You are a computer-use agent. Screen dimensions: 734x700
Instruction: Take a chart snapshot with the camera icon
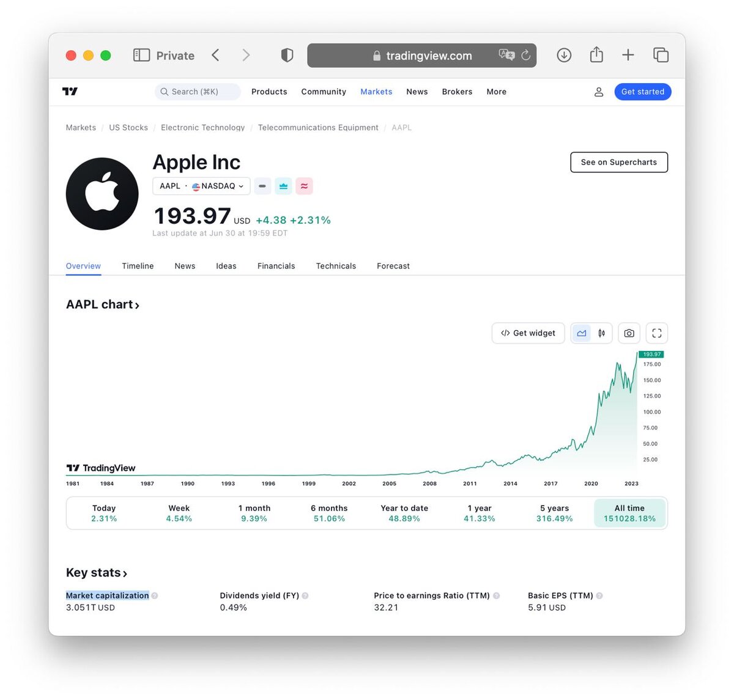[x=629, y=333]
